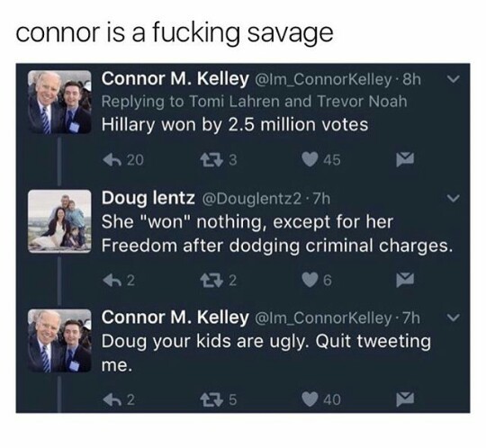
Task: Like the tweet with 45 likes
Action: point(310,160)
